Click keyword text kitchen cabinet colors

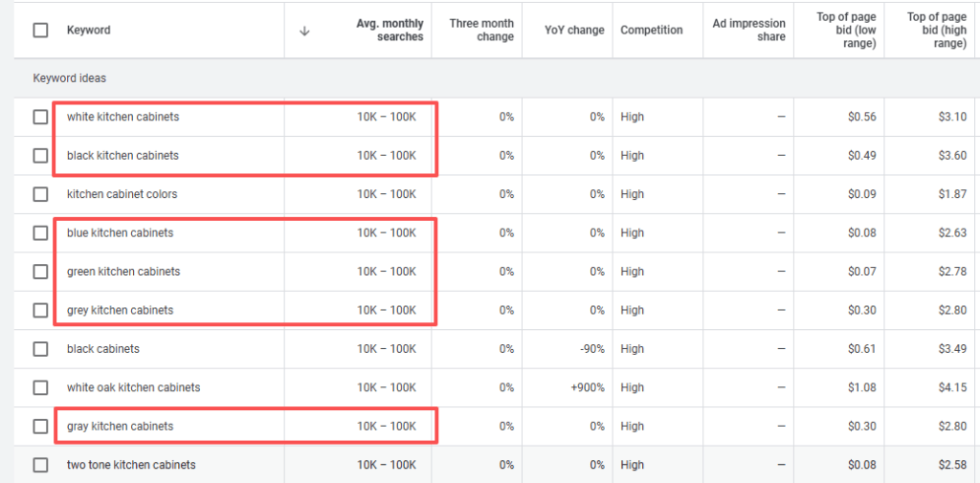122,194
